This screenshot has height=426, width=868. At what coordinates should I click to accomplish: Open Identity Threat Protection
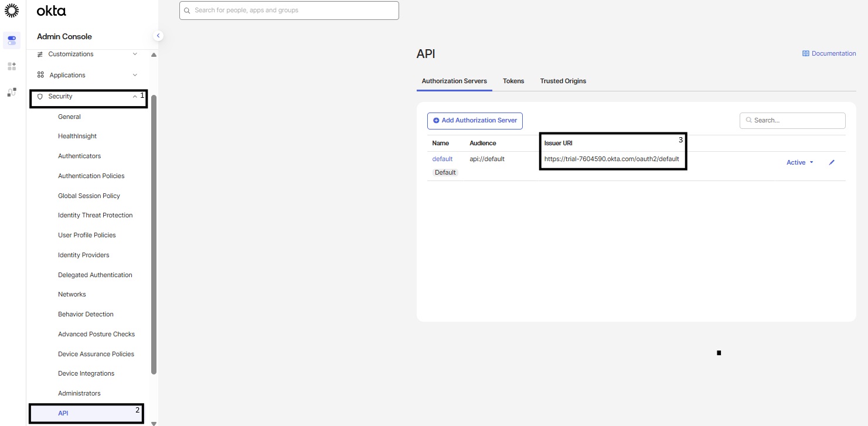pos(95,215)
